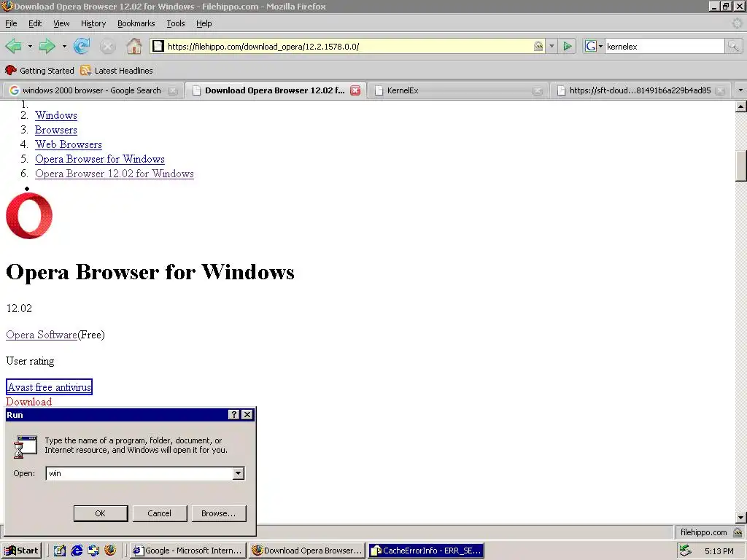Click the Back arrow in Firefox toolbar

[x=13, y=46]
